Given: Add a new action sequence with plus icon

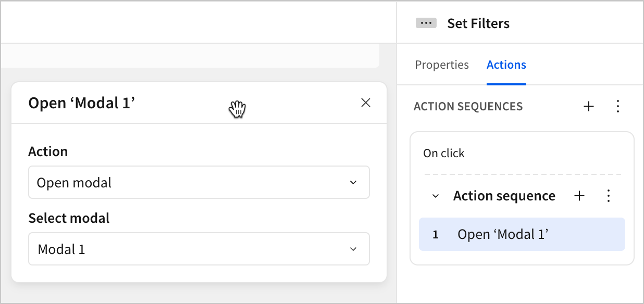Looking at the screenshot, I should (589, 107).
